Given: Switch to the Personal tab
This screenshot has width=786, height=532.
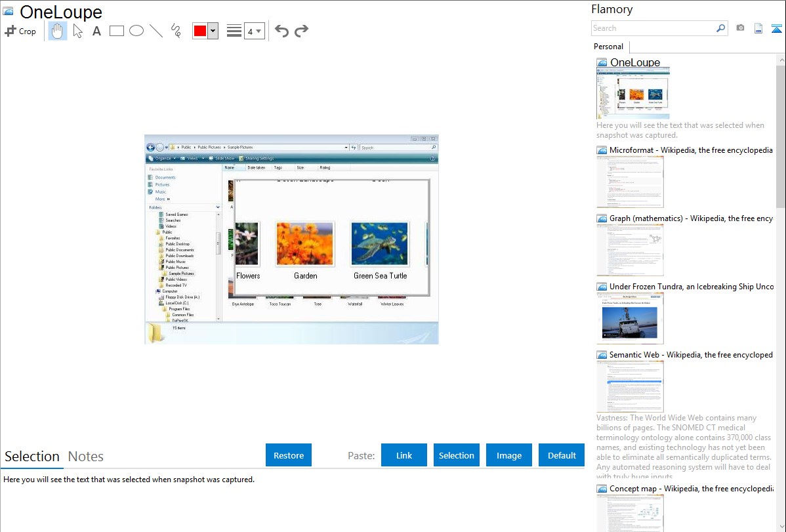Looking at the screenshot, I should point(609,47).
